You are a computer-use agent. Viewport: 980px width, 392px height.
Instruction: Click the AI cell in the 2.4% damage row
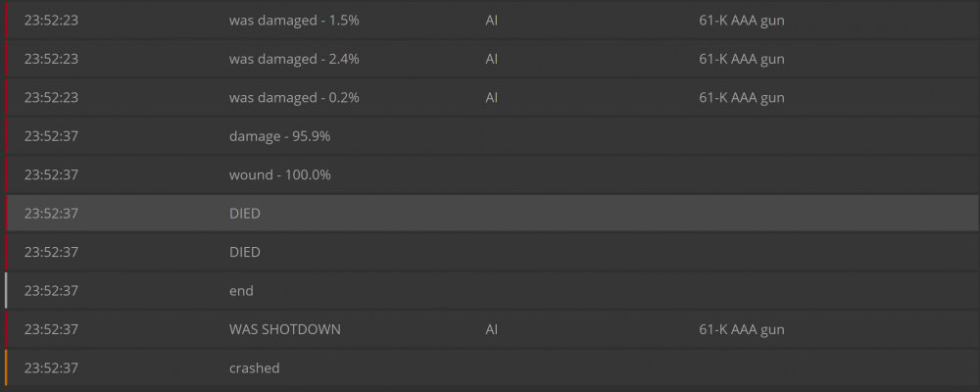click(x=492, y=59)
